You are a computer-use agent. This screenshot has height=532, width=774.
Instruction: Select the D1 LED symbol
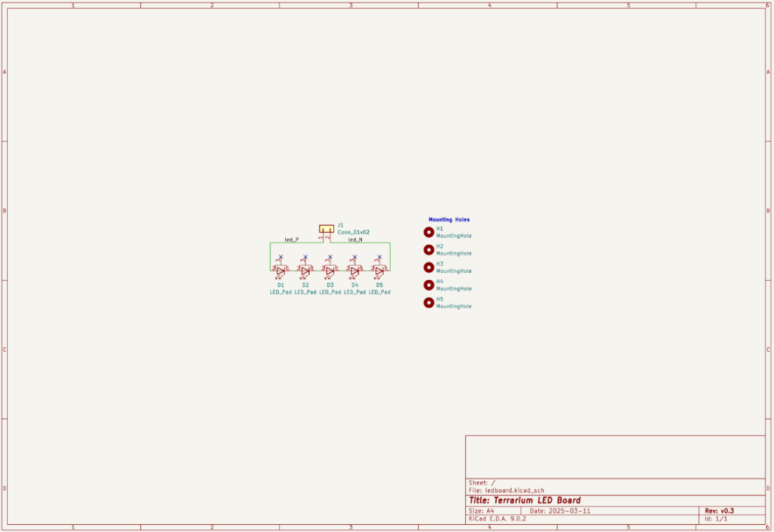[280, 271]
